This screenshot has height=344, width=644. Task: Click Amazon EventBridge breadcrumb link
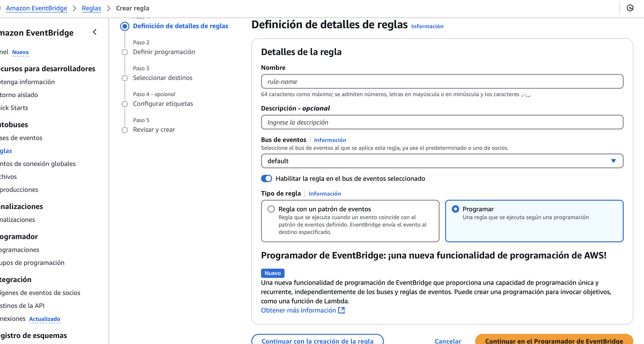coord(36,8)
